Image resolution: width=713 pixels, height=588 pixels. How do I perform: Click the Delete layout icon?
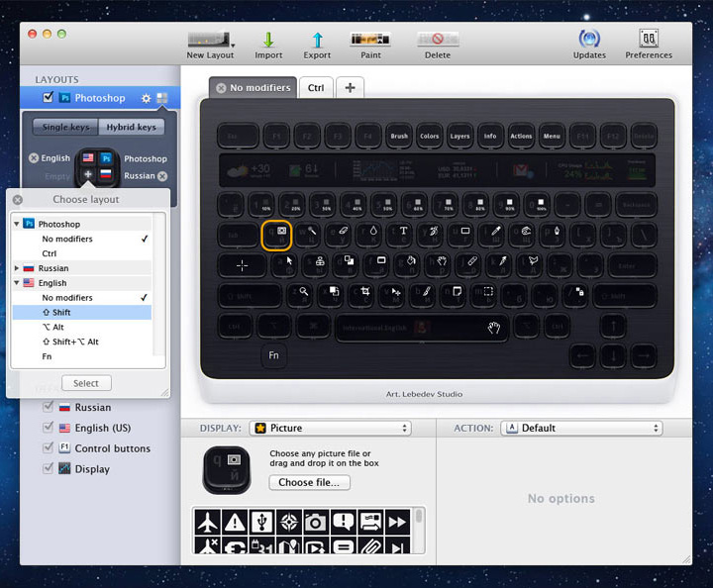click(438, 40)
